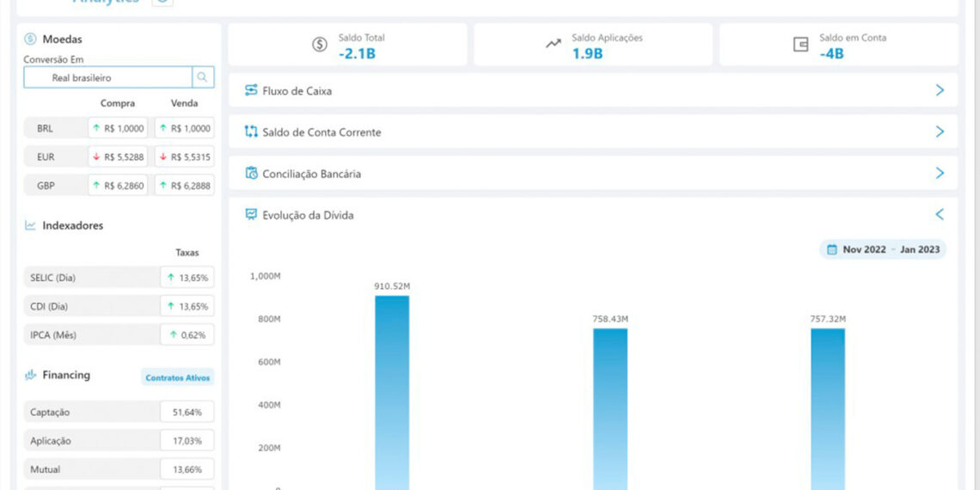Click the Indexadores chart icon
Image resolution: width=980 pixels, height=490 pixels.
tap(30, 225)
